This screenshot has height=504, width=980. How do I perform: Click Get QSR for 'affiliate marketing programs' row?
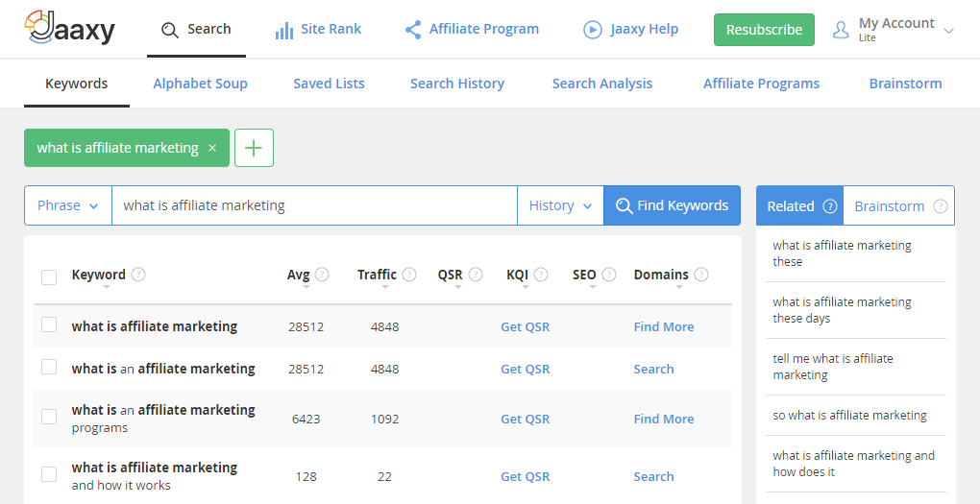[525, 420]
